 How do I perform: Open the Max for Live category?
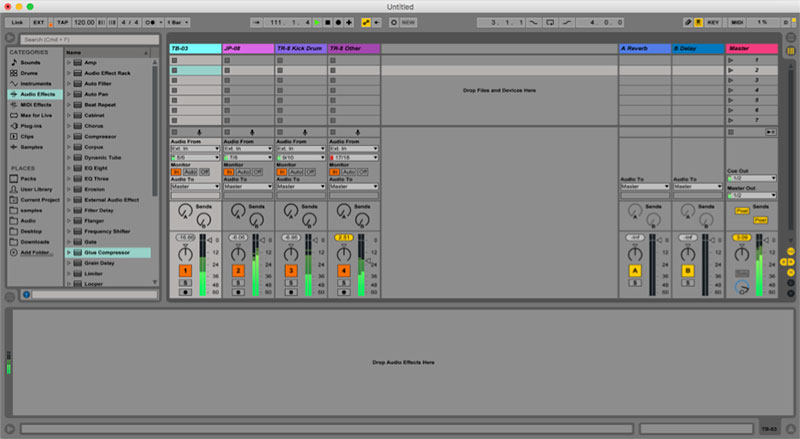click(x=36, y=115)
